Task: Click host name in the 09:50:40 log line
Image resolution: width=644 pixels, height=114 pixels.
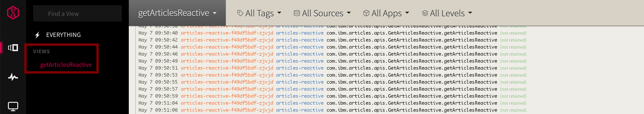Action: tap(227, 33)
